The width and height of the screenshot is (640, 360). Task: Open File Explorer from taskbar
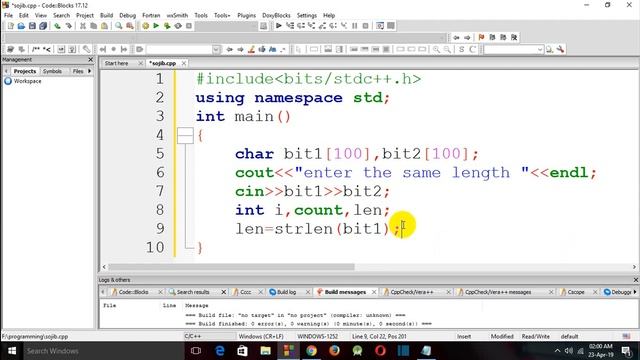[x=266, y=351]
